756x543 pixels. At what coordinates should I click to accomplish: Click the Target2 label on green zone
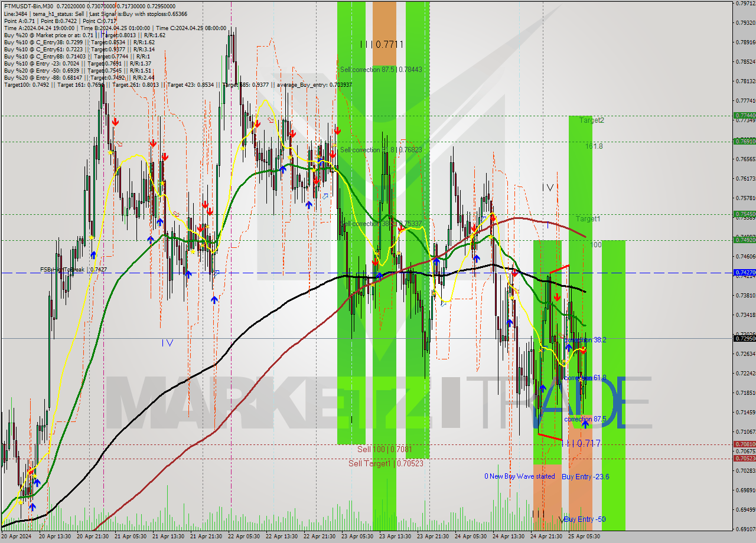(591, 120)
